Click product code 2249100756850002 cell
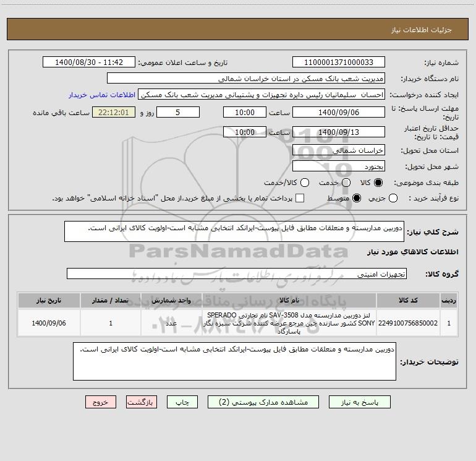476x461 pixels. (x=408, y=323)
